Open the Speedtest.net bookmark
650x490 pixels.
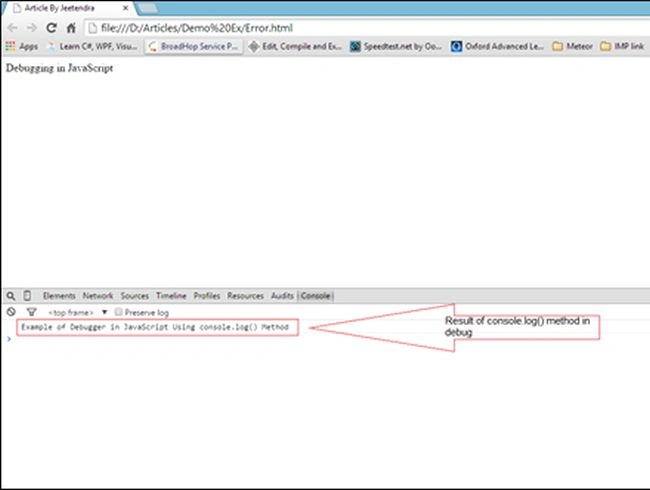coord(396,46)
